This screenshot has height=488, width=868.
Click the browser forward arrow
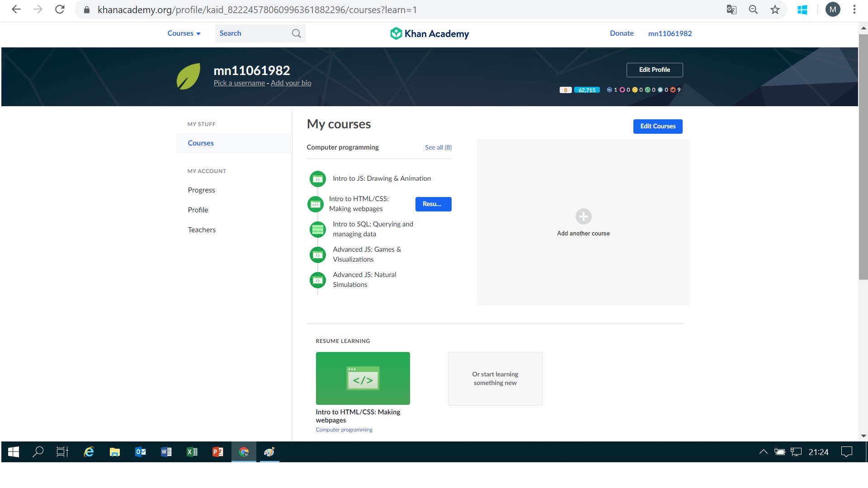(x=38, y=9)
